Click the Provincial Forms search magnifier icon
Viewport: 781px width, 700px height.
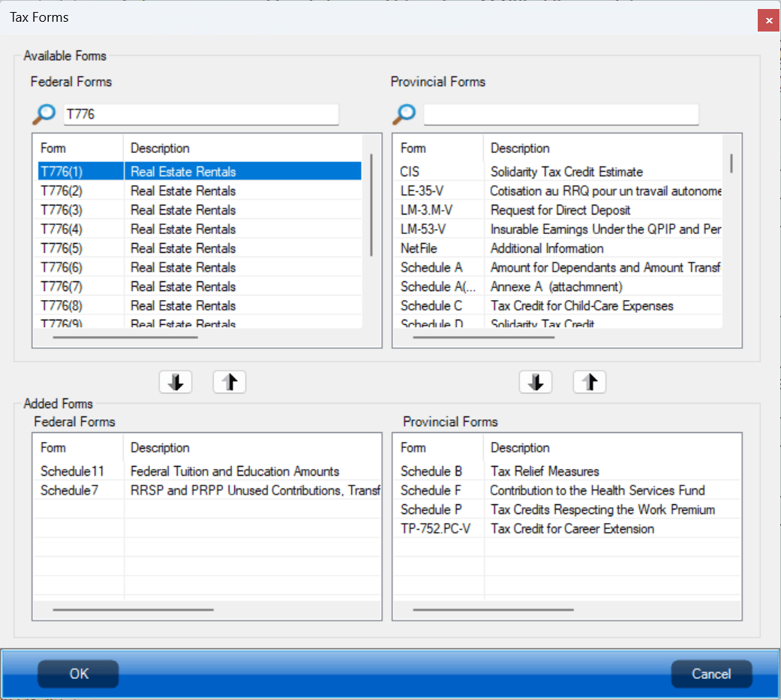click(x=404, y=114)
